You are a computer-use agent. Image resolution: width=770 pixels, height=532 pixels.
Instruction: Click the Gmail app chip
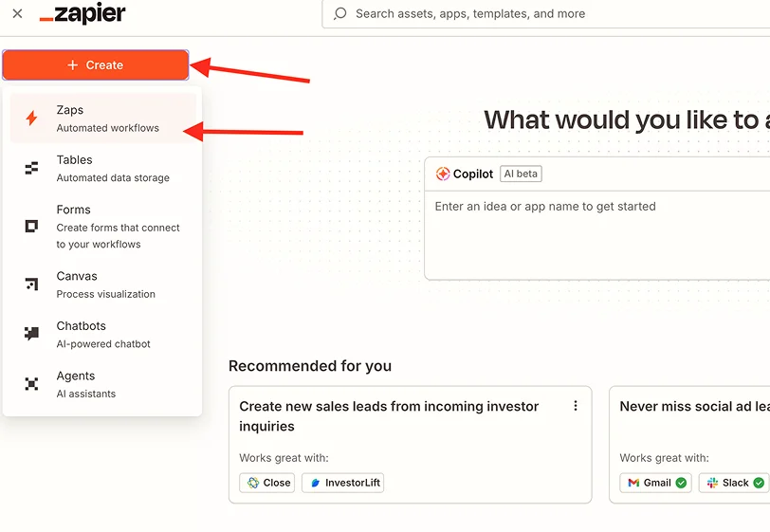655,483
